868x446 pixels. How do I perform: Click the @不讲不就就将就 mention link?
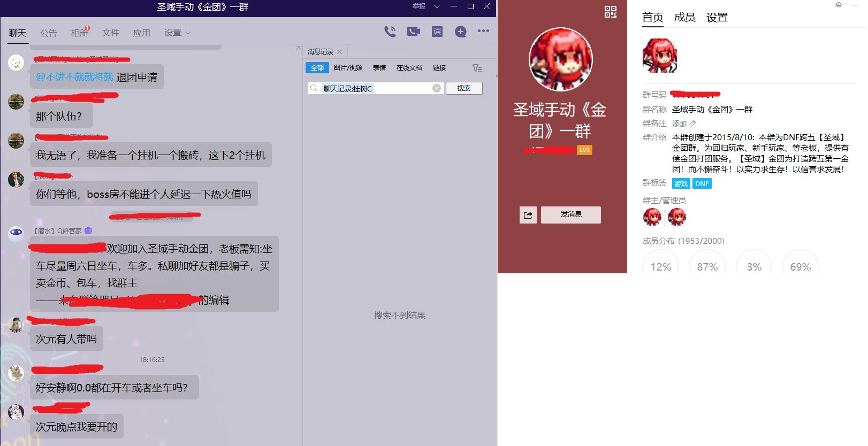pyautogui.click(x=74, y=77)
